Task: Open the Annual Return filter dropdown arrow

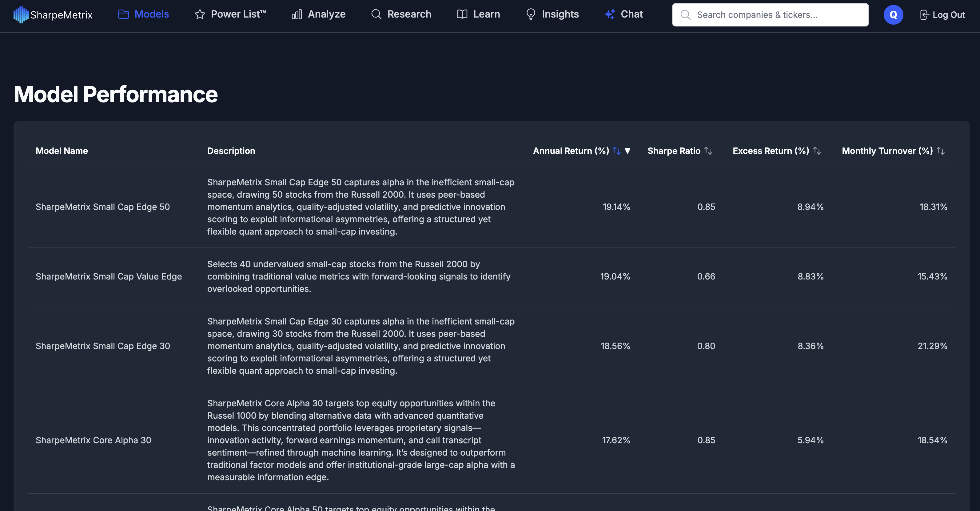Action: coord(628,151)
